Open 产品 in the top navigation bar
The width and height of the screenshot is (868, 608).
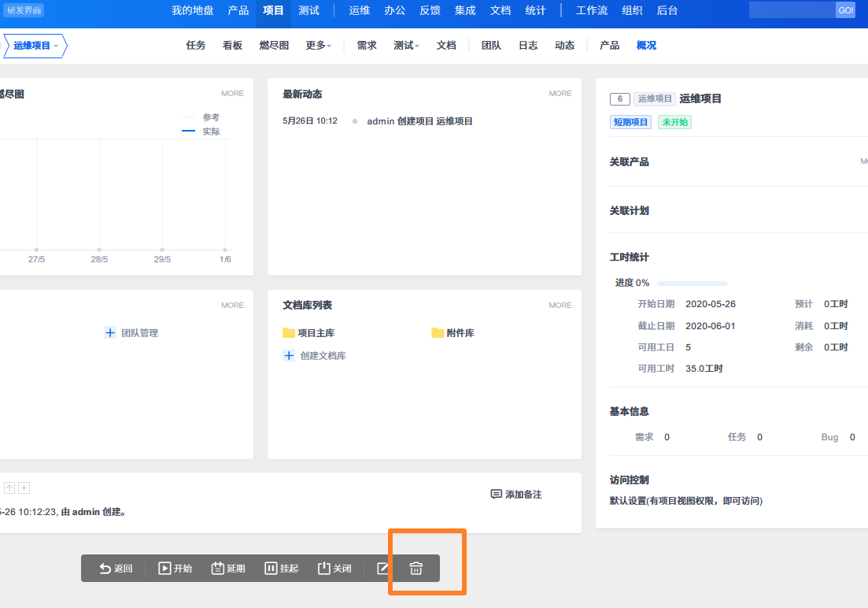pos(238,11)
